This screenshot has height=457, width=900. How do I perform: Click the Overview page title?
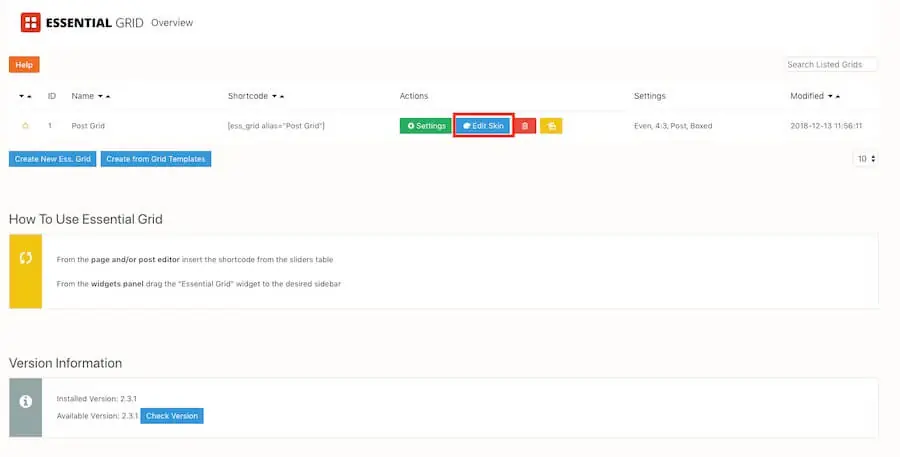172,23
